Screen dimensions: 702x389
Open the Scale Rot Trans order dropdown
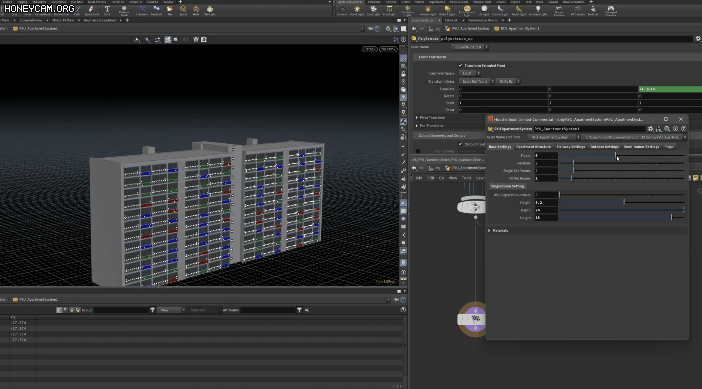click(476, 81)
